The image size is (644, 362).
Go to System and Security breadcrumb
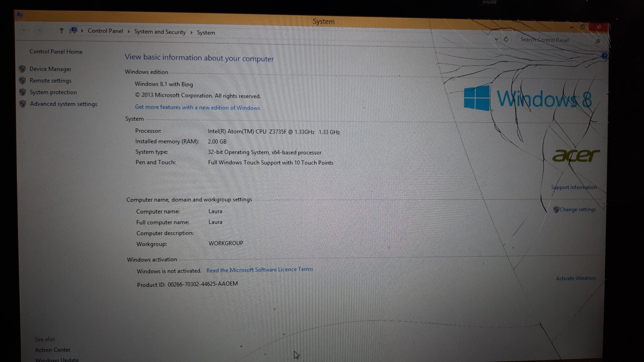160,32
